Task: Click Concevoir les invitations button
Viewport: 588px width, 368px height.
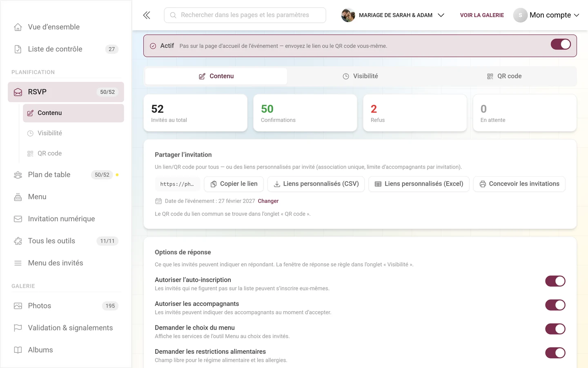Action: (519, 184)
